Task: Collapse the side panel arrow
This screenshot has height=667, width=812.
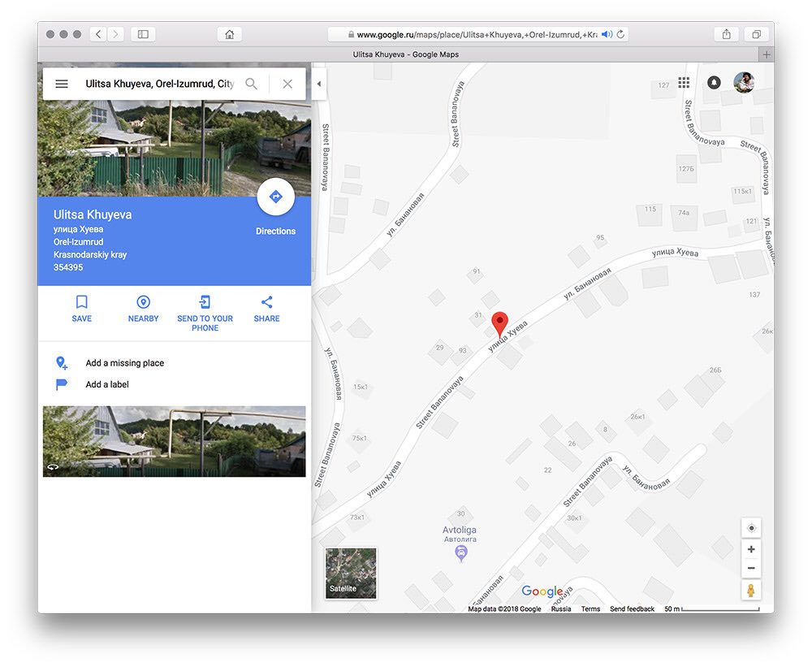Action: click(x=319, y=84)
